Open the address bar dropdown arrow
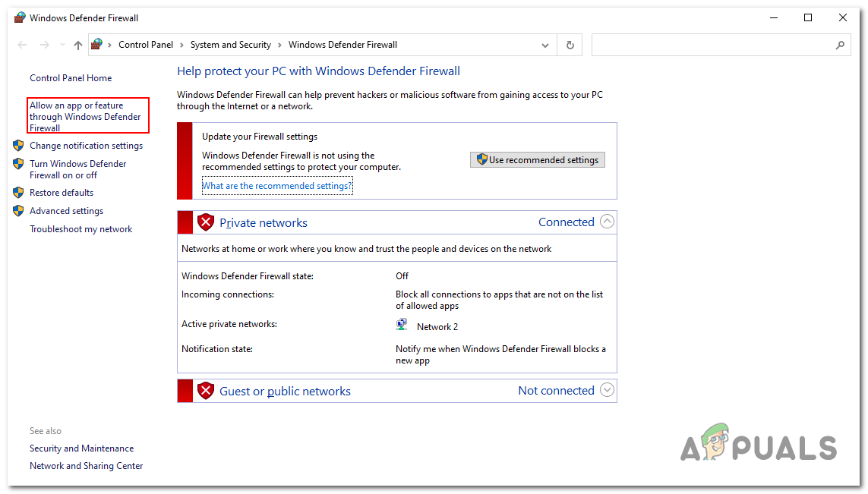 coord(544,45)
